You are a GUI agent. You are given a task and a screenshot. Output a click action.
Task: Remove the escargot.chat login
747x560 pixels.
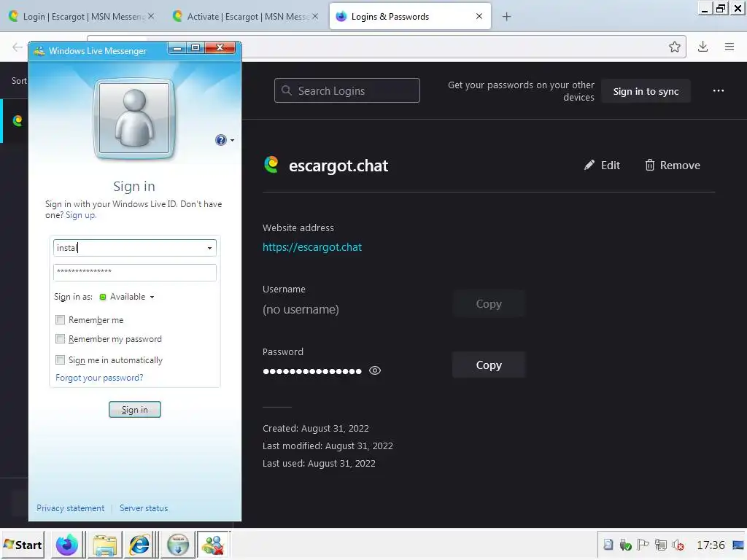[x=672, y=166]
